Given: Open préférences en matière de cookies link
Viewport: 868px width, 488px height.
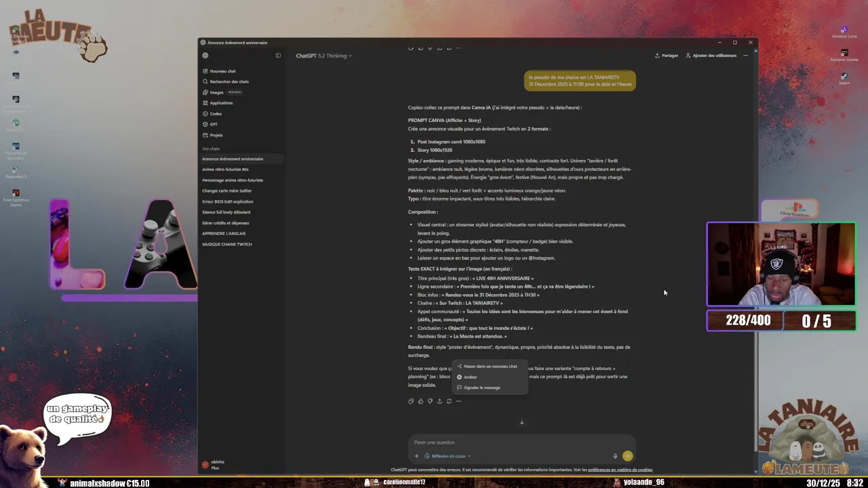Looking at the screenshot, I should pyautogui.click(x=620, y=470).
